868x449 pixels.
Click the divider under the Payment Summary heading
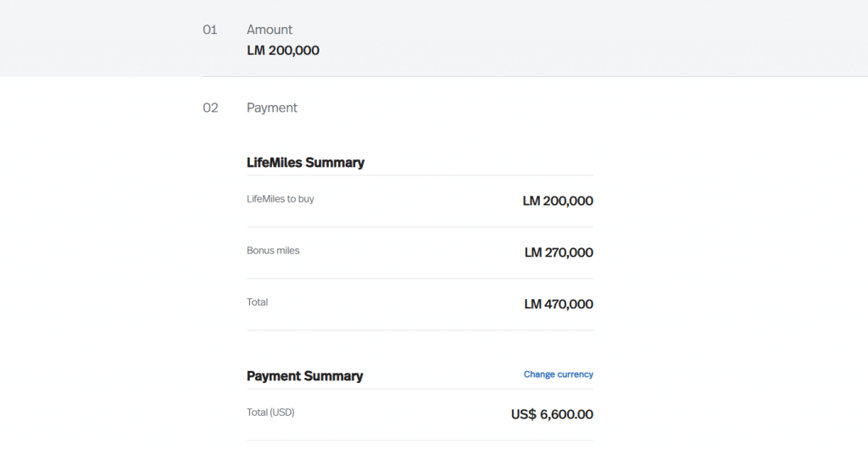coord(420,389)
